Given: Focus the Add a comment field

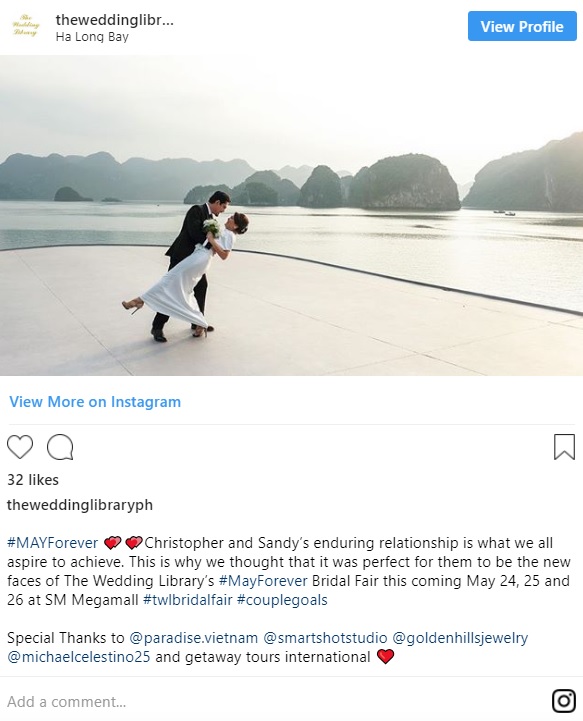Looking at the screenshot, I should click(276, 702).
